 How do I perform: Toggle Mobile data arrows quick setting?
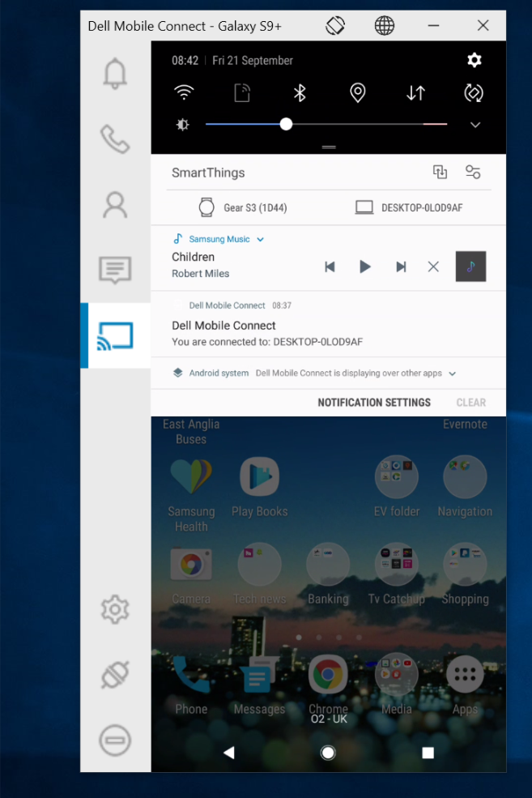click(x=415, y=93)
